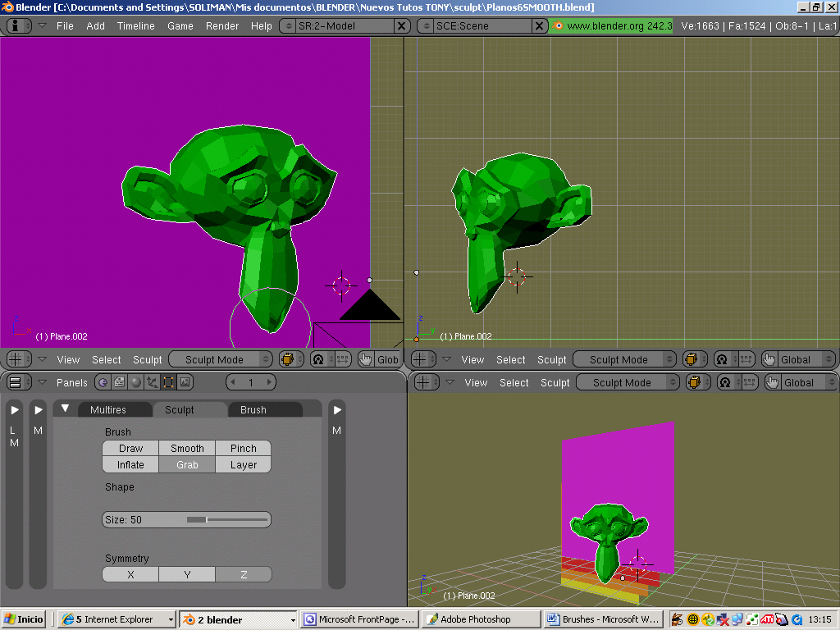Select the Inflate brush
840x630 pixels.
[x=130, y=465]
